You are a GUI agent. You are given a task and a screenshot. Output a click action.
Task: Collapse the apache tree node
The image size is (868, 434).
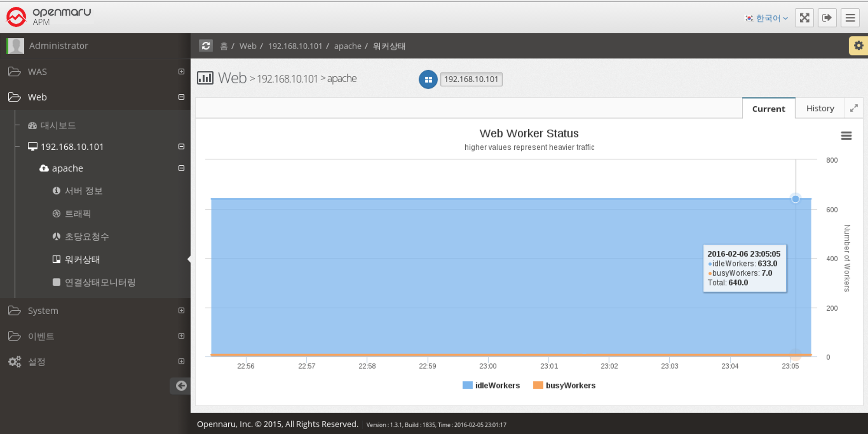click(x=181, y=168)
